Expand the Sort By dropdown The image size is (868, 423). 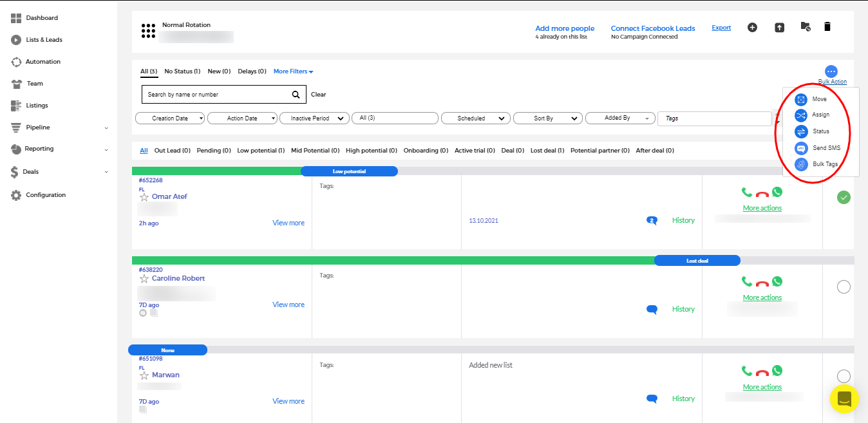[x=549, y=118]
